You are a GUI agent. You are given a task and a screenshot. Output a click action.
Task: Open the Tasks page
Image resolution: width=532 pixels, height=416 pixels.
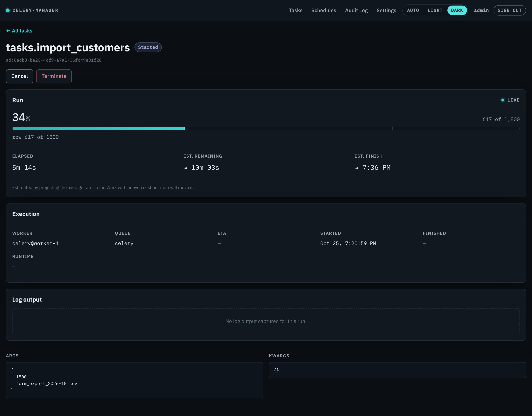tap(296, 10)
